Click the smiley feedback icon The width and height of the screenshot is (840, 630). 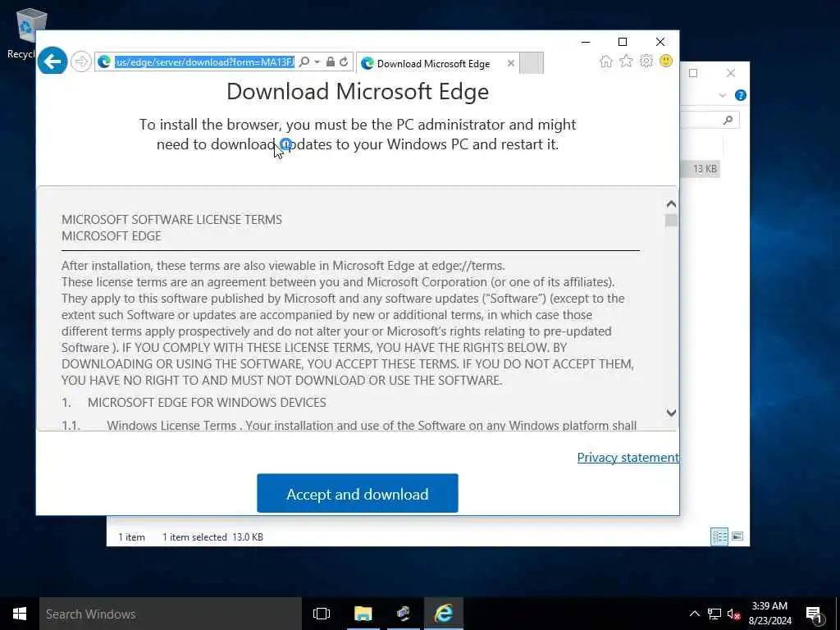[x=666, y=61]
